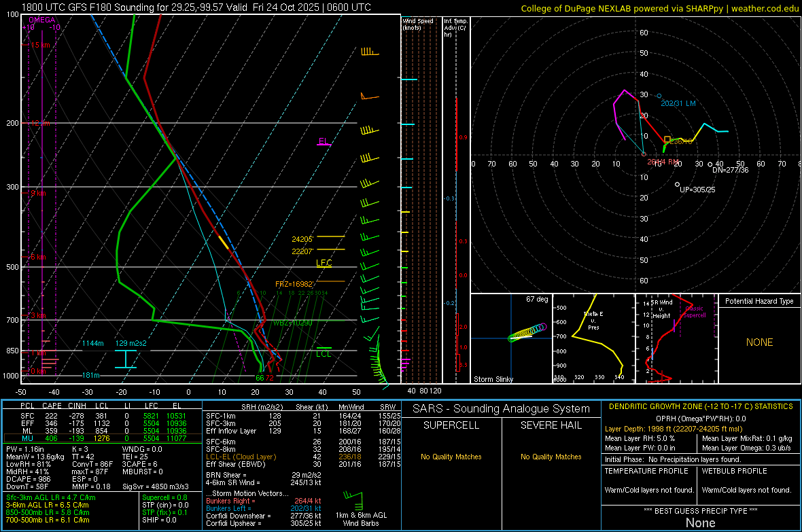
Task: Click the BRN Shear value row
Action: 264,475
